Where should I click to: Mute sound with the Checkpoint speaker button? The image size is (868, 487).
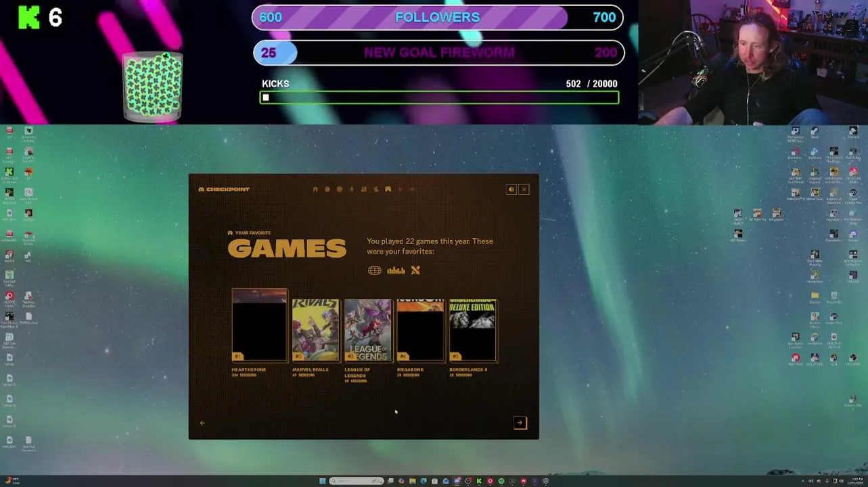[511, 189]
